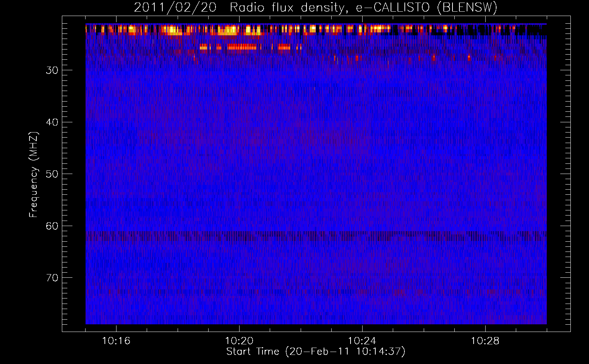The image size is (589, 364).
Task: Select the '70' frequency axis label
Action: click(x=52, y=278)
